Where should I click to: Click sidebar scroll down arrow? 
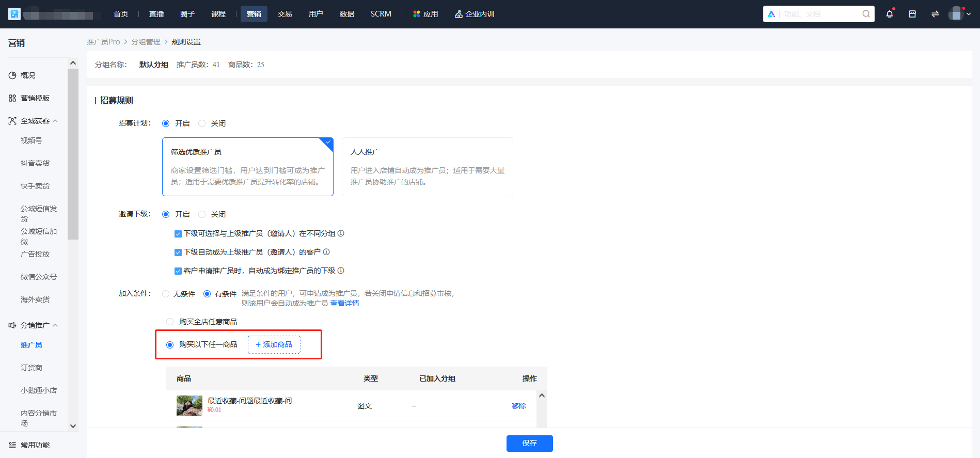[73, 426]
